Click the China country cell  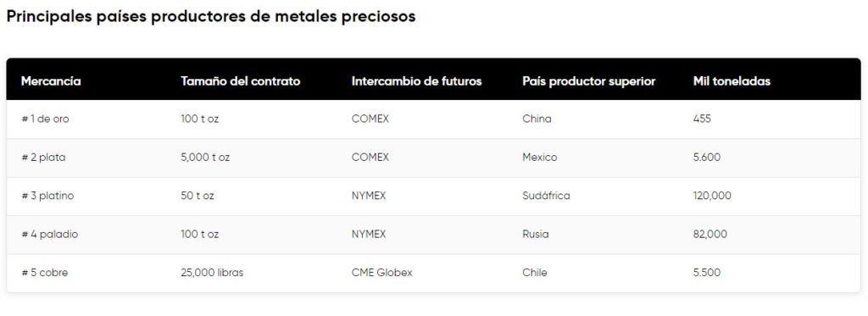click(537, 119)
